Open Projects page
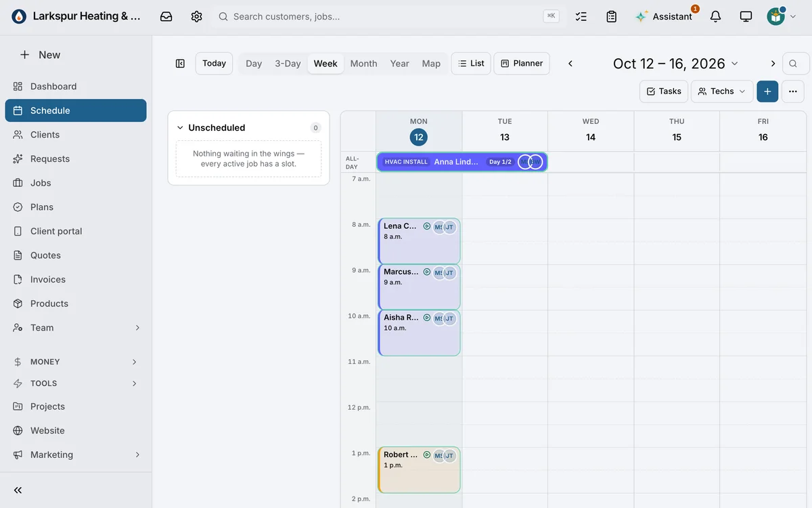 (x=76, y=406)
